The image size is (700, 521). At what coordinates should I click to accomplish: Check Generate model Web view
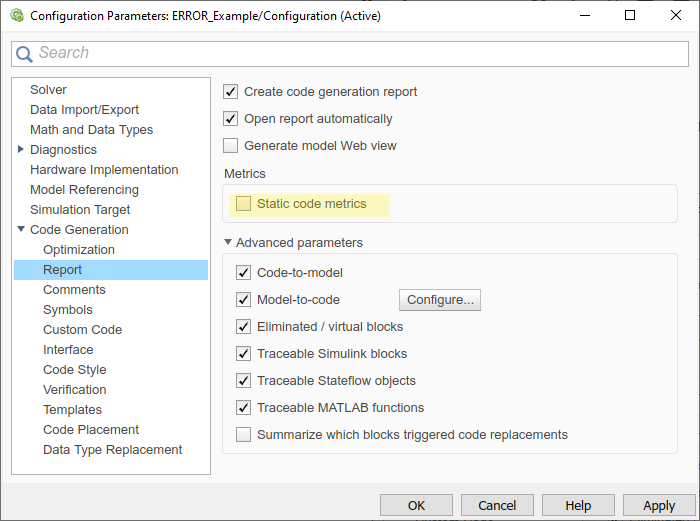point(231,146)
